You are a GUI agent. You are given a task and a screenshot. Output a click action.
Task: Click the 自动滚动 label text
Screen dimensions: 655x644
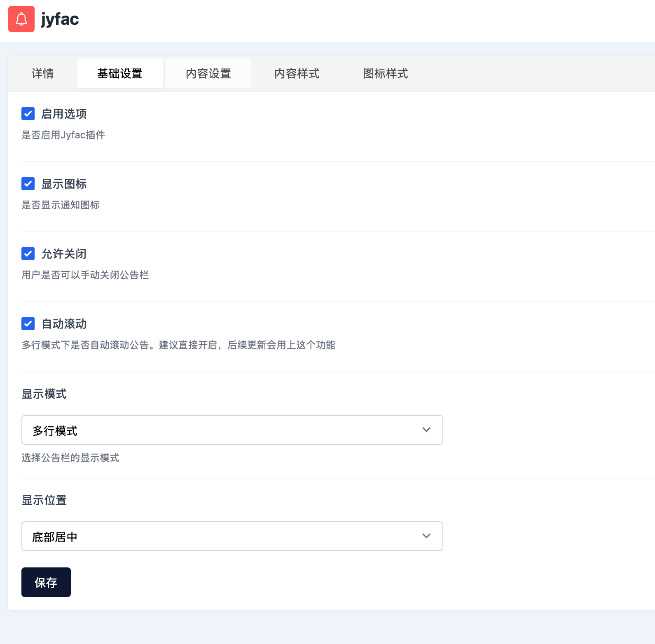click(x=64, y=324)
